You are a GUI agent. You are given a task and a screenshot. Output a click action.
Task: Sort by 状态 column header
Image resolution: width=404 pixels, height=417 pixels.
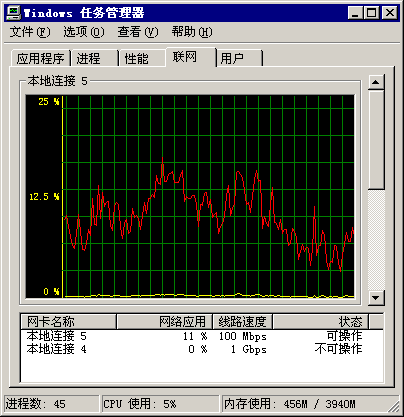click(320, 322)
